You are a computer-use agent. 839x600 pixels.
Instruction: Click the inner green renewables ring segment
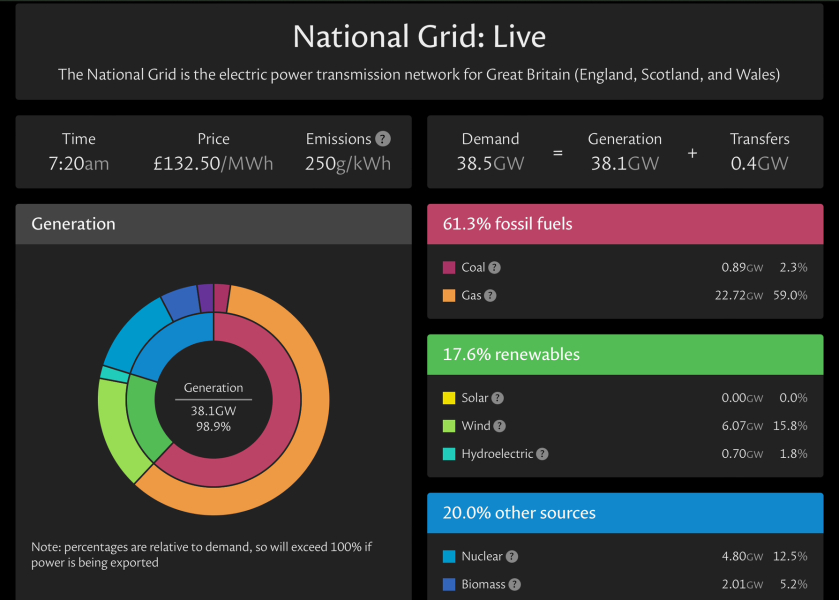coord(142,417)
